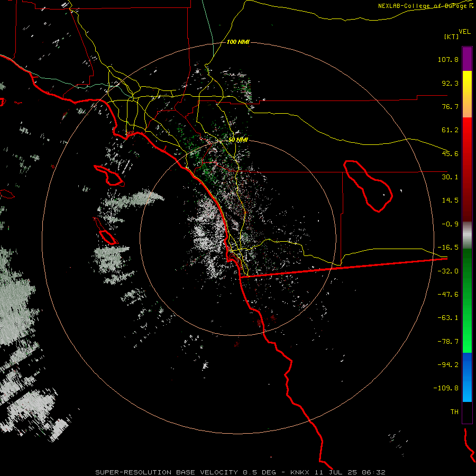Click the KNKX station identifier
476x476 pixels.
click(x=300, y=472)
